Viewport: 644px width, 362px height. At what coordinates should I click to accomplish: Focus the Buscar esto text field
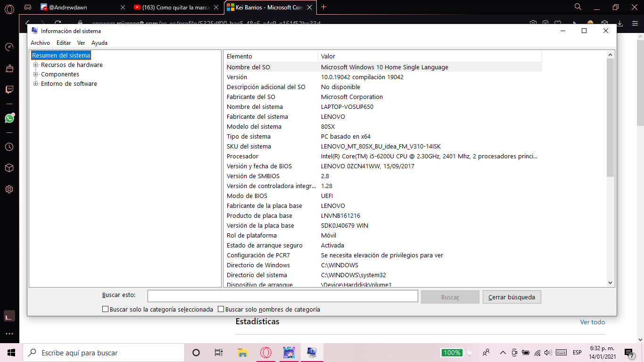click(x=282, y=296)
